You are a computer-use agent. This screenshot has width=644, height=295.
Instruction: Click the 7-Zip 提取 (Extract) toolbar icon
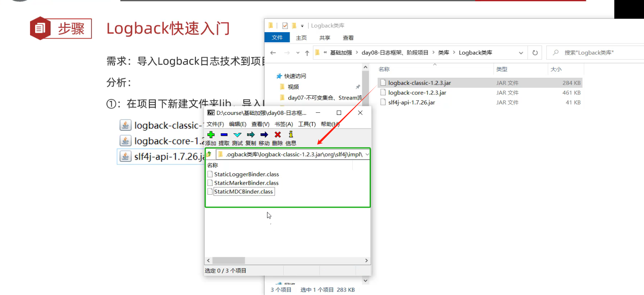point(224,135)
